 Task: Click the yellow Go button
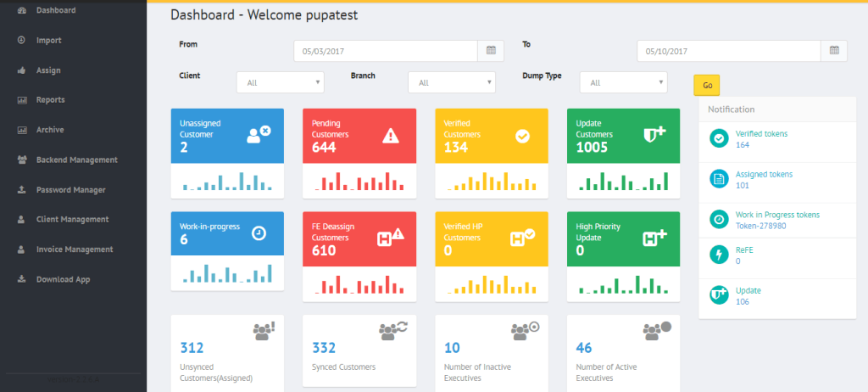tap(707, 86)
